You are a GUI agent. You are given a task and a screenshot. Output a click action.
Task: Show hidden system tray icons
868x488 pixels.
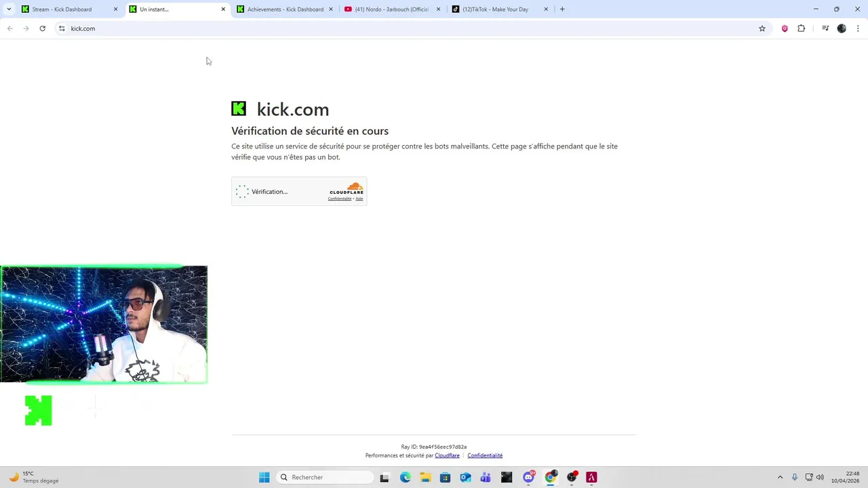[x=780, y=477]
